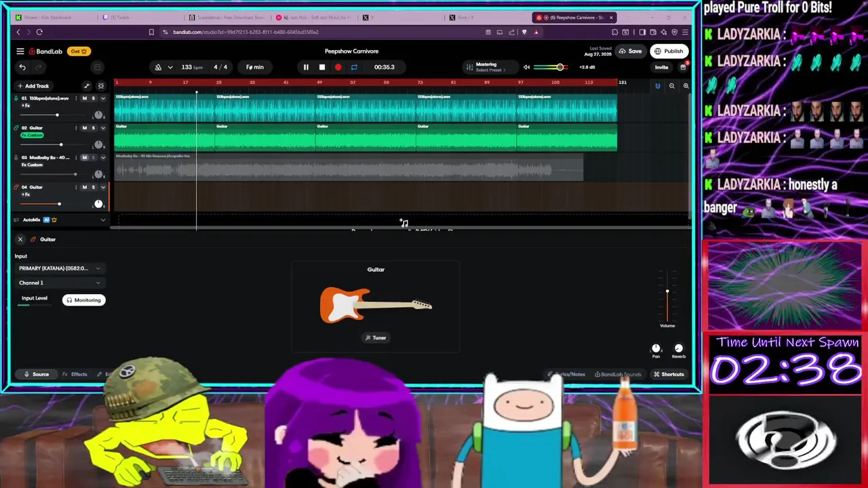Invite a collaborator
Viewport: 868px width, 488px height.
coord(661,67)
